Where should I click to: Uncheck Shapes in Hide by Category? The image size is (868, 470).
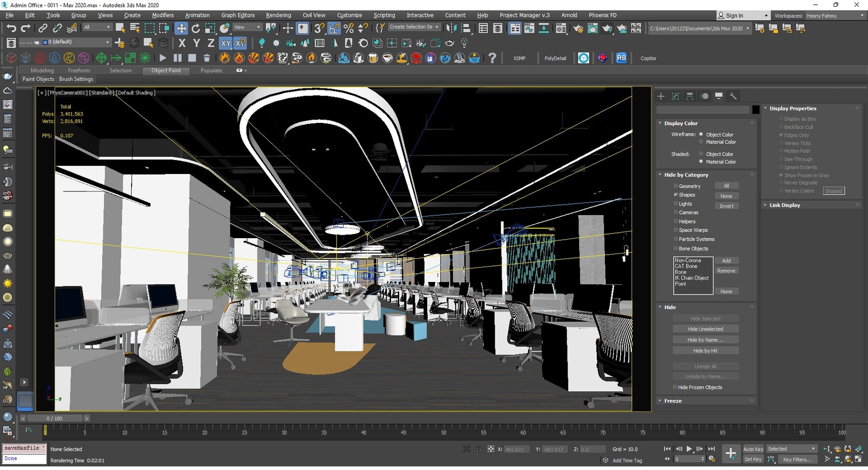[677, 195]
